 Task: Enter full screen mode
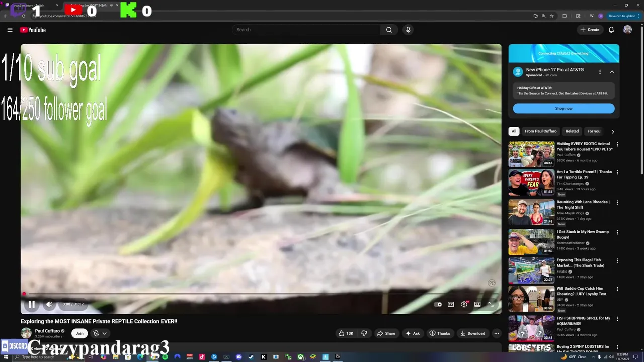pyautogui.click(x=491, y=304)
